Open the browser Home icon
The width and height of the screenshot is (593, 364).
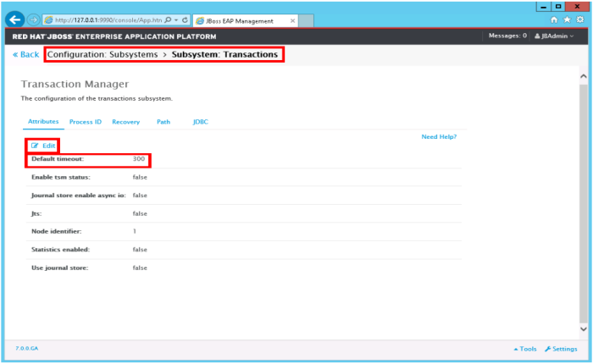tap(554, 19)
